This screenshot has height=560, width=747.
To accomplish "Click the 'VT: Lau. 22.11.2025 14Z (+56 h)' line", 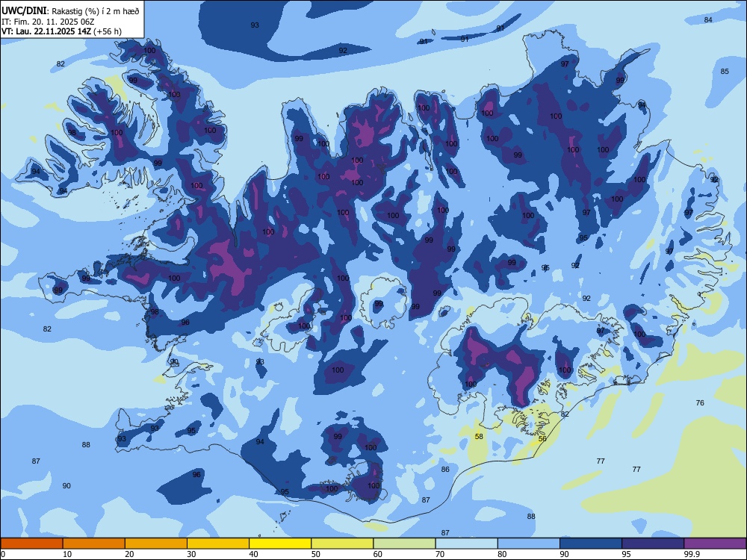I will 61,31.
